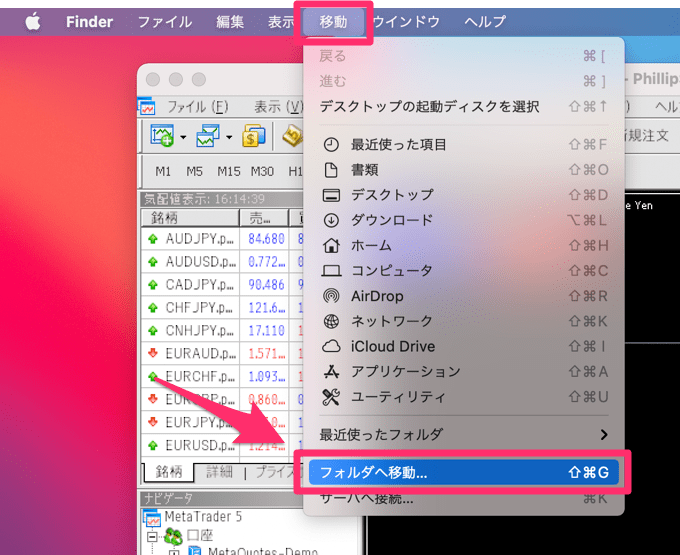Switch to the 詳細 tab
The height and width of the screenshot is (555, 680).
(219, 472)
